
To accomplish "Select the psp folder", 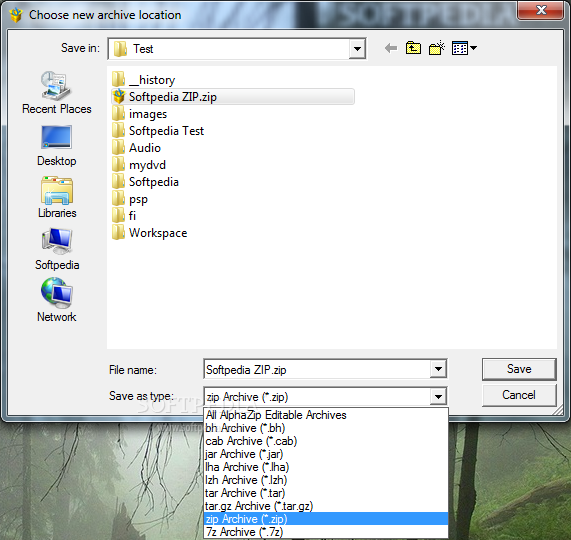I will coord(130,199).
